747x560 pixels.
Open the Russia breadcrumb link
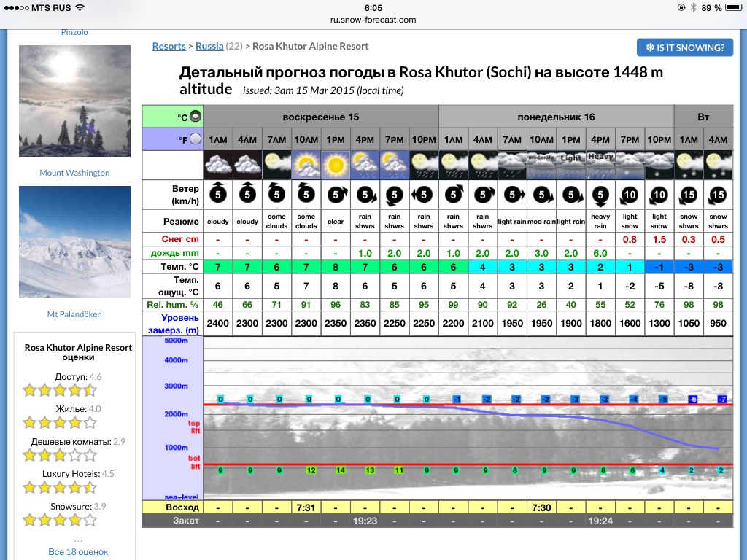[x=209, y=46]
